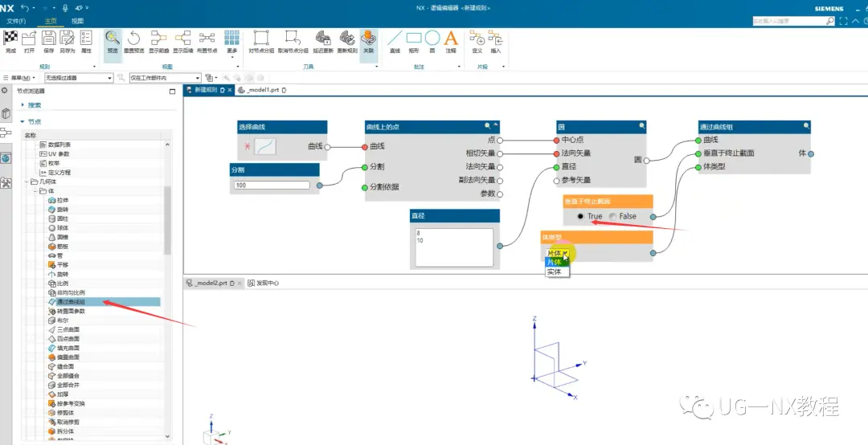Click the 参考矢量 input port on 圆 node
868x445 pixels.
(556, 181)
